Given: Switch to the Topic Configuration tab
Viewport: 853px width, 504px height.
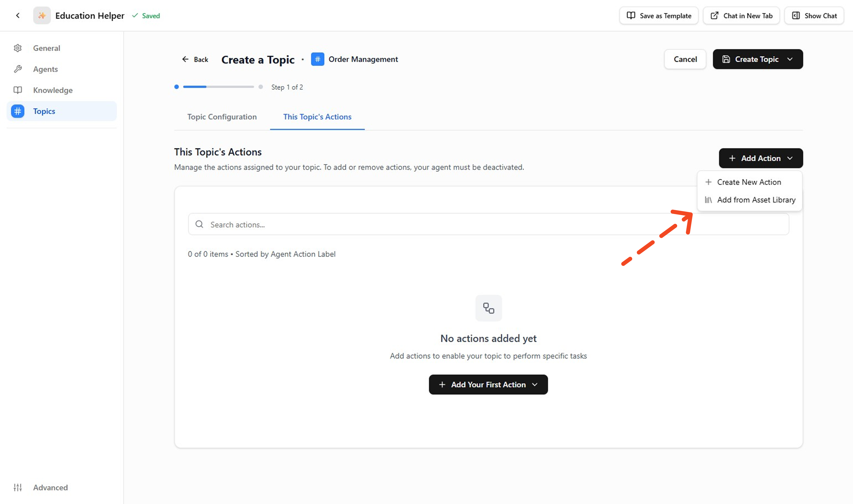Looking at the screenshot, I should click(x=222, y=117).
